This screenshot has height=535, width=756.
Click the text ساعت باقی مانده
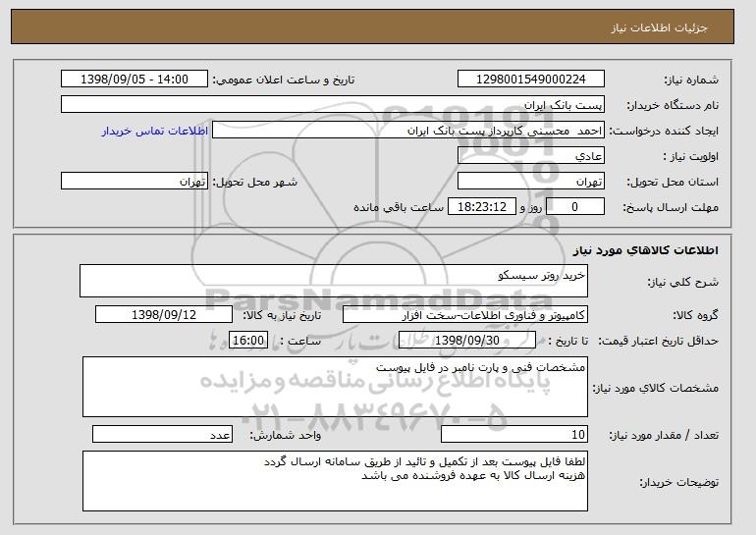point(399,208)
